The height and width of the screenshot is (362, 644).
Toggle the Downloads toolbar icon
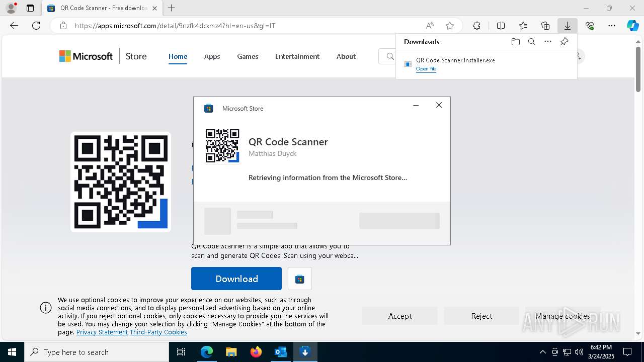568,26
